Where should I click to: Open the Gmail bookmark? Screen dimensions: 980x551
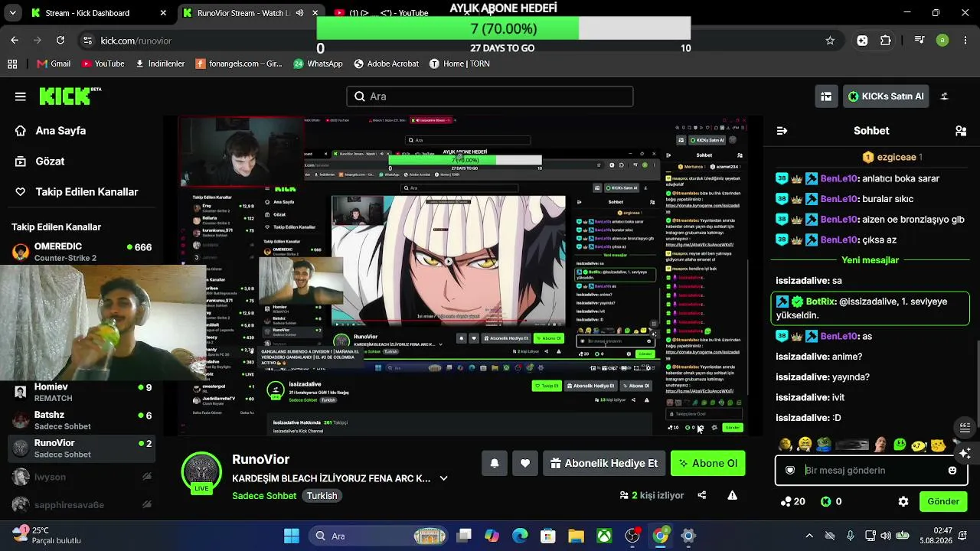[x=54, y=64]
